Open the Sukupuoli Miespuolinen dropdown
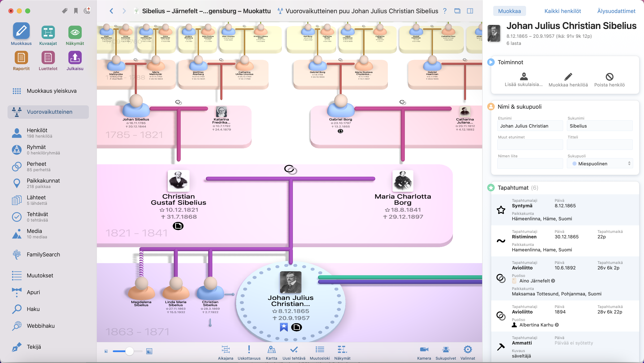This screenshot has width=644, height=363. [x=600, y=164]
